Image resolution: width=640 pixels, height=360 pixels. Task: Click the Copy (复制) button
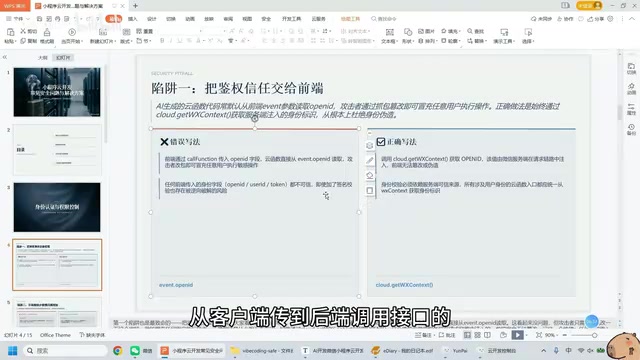(29, 41)
